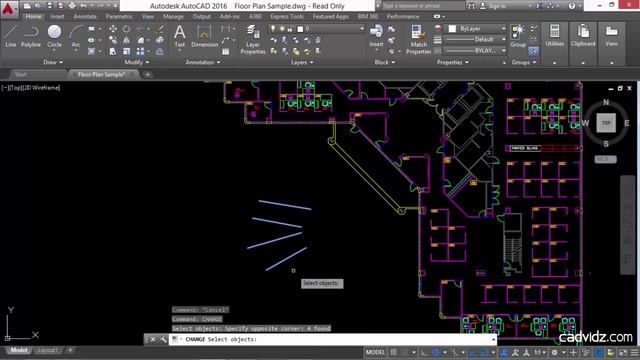Close the command line with X button

152,339
